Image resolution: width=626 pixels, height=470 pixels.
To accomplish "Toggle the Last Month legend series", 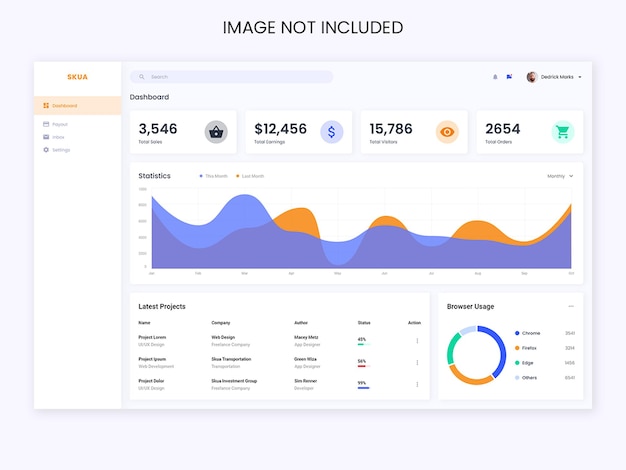I will coord(250,176).
